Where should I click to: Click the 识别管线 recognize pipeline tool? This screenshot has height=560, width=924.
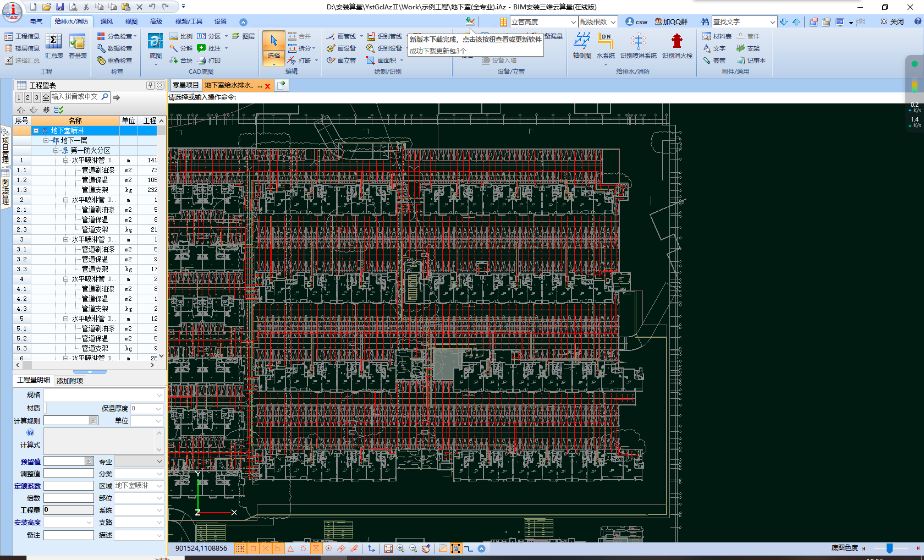384,36
